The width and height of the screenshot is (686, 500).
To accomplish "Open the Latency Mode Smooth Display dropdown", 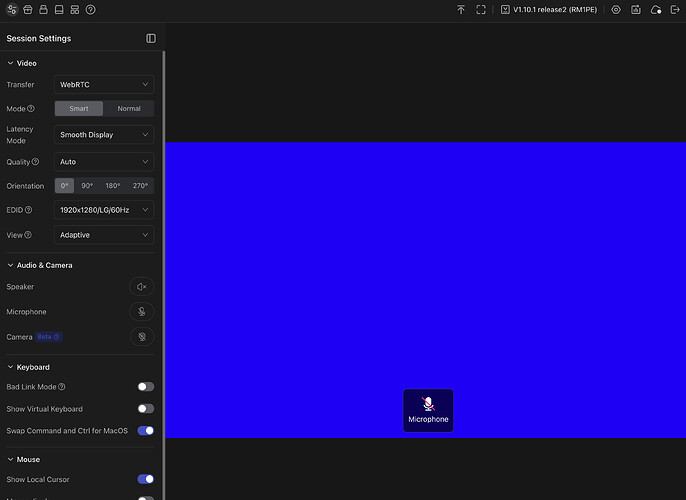I will pos(104,135).
